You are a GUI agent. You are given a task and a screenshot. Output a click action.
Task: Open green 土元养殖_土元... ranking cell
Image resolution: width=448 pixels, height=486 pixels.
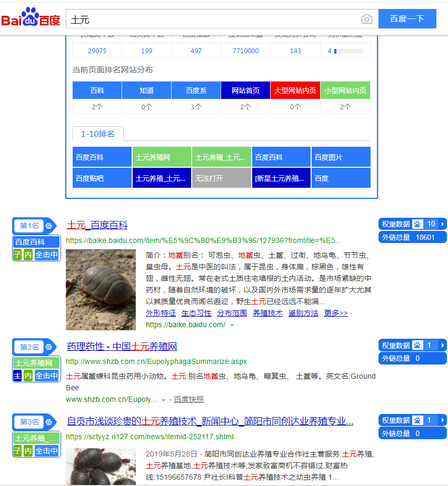[x=222, y=157]
